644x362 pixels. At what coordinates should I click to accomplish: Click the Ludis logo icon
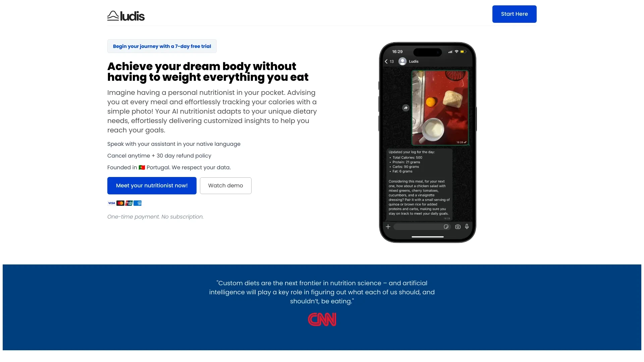[112, 15]
